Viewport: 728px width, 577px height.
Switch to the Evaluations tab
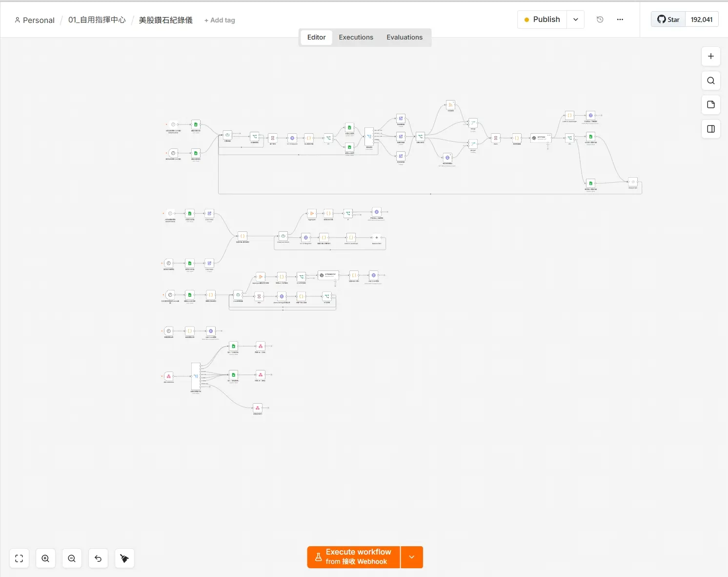[404, 37]
